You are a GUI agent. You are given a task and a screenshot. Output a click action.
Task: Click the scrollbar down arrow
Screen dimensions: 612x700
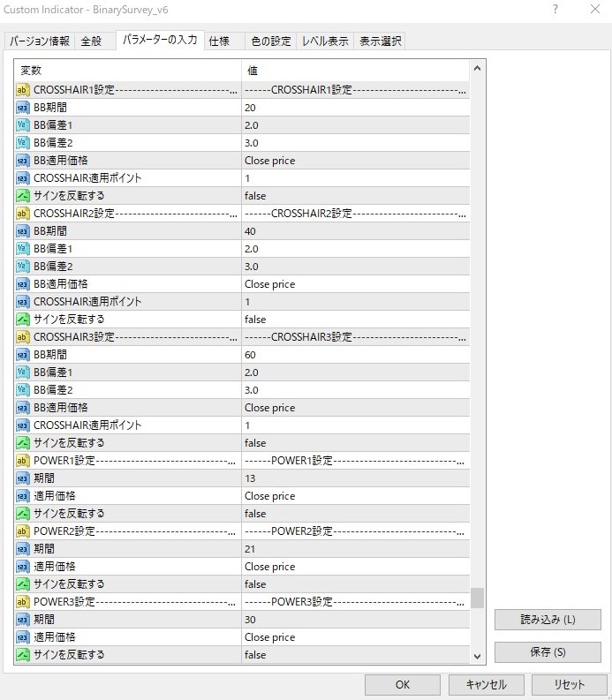pyautogui.click(x=477, y=656)
